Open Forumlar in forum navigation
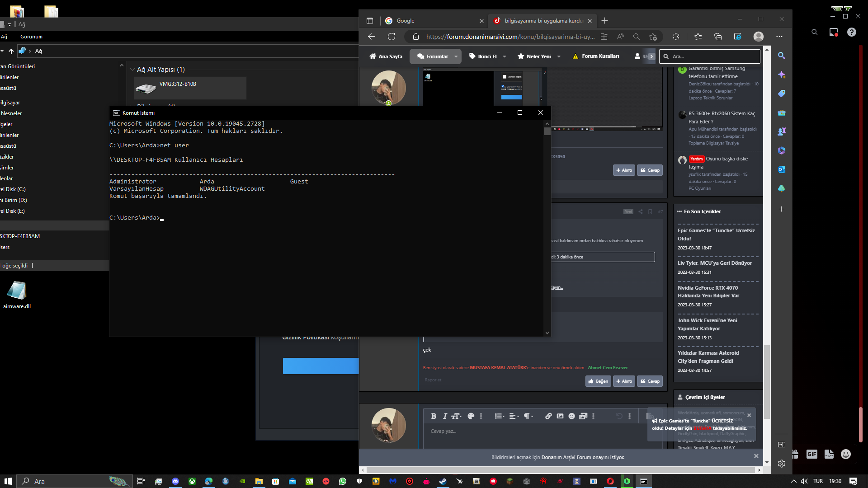This screenshot has height=488, width=868. (433, 56)
